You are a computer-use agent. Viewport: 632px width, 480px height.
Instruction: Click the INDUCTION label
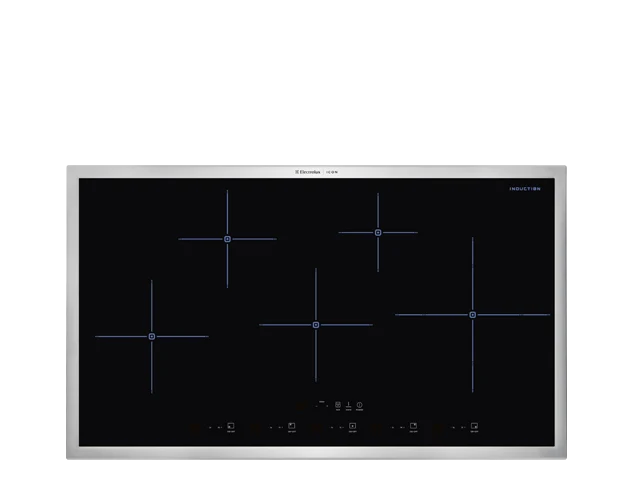click(525, 189)
